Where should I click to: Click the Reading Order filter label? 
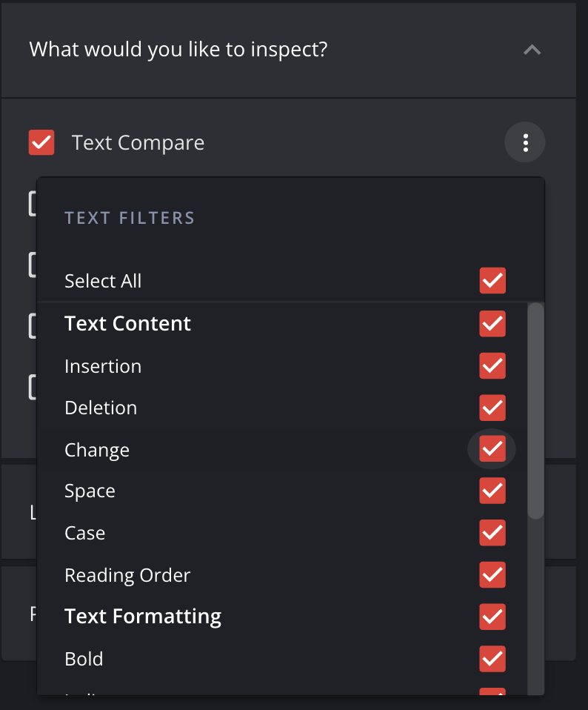pos(127,575)
